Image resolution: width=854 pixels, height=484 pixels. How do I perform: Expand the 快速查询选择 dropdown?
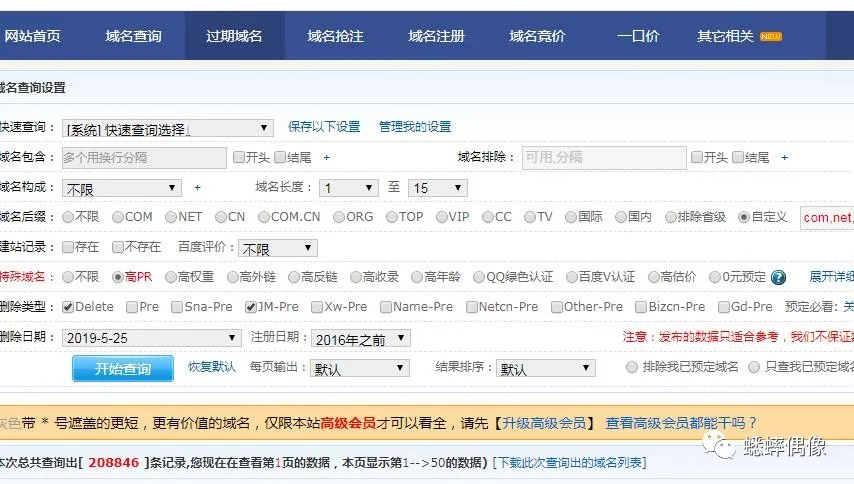[x=167, y=128]
